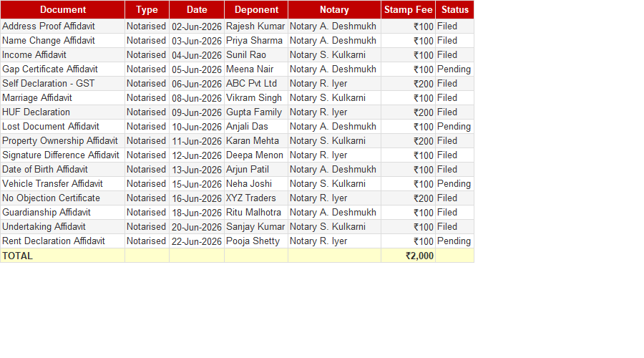Image resolution: width=644 pixels, height=358 pixels.
Task: Select the Income Affidavit cell
Action: (x=63, y=55)
